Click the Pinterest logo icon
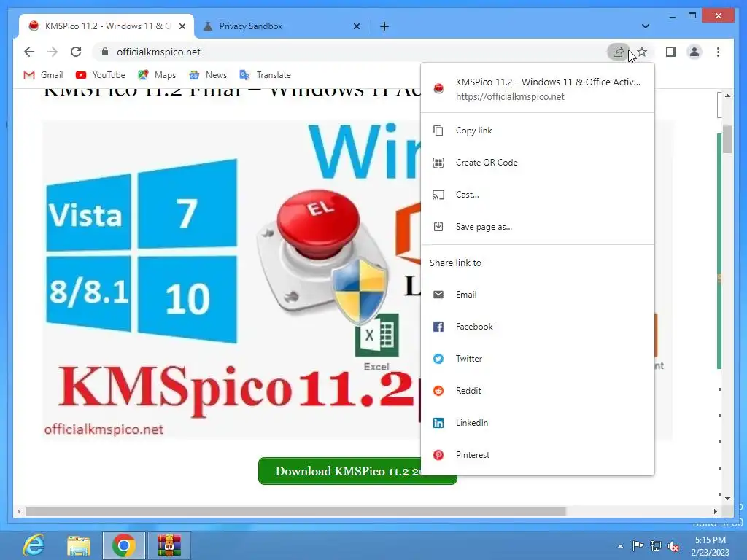747x560 pixels. (438, 455)
